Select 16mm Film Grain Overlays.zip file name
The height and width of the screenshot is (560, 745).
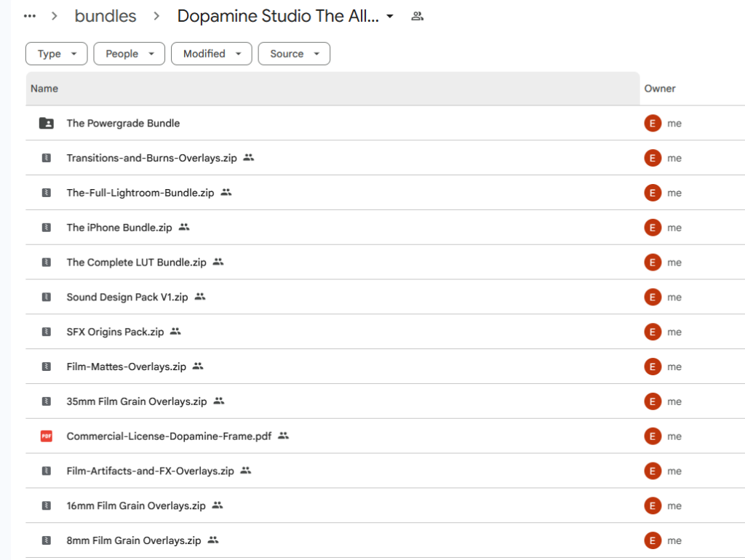(x=136, y=505)
